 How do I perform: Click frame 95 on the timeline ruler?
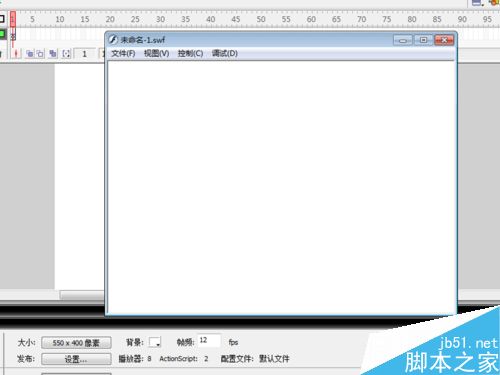click(x=487, y=19)
